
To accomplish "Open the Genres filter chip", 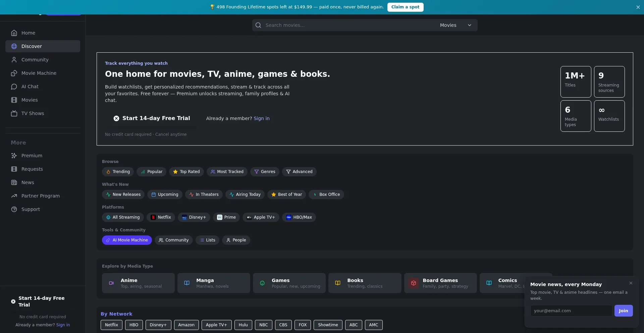I will tap(265, 172).
